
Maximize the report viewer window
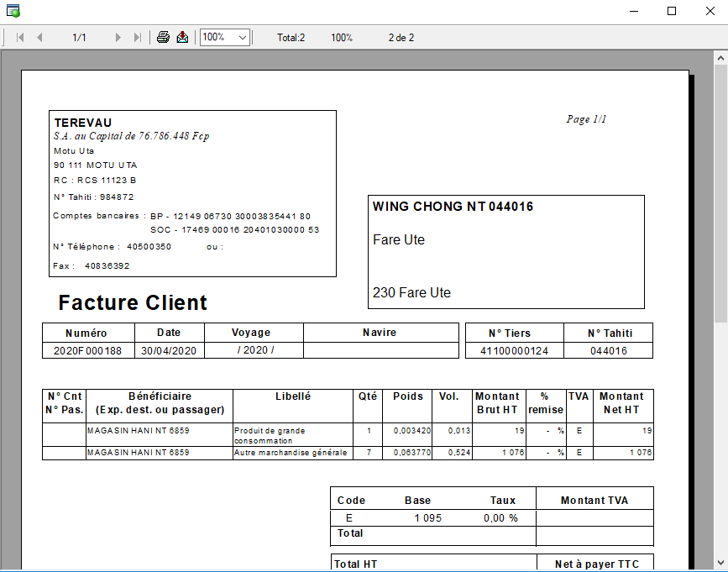[x=671, y=11]
